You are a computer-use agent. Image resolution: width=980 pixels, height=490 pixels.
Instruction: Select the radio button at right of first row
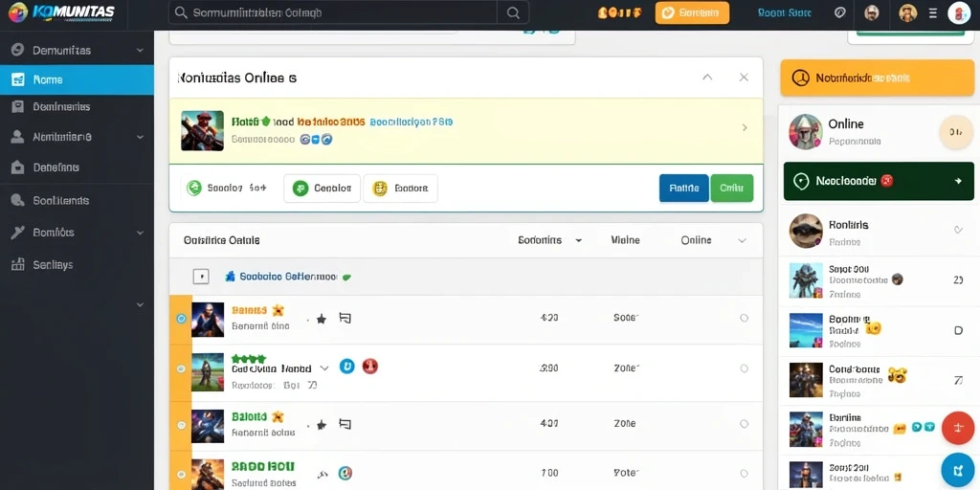click(x=744, y=318)
